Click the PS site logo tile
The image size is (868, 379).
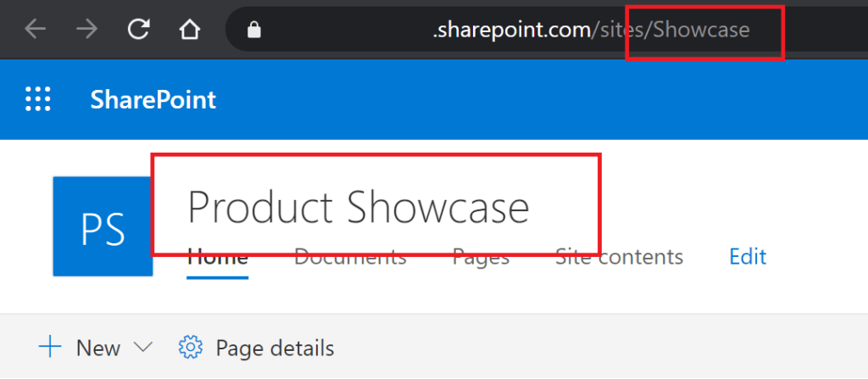(x=103, y=226)
